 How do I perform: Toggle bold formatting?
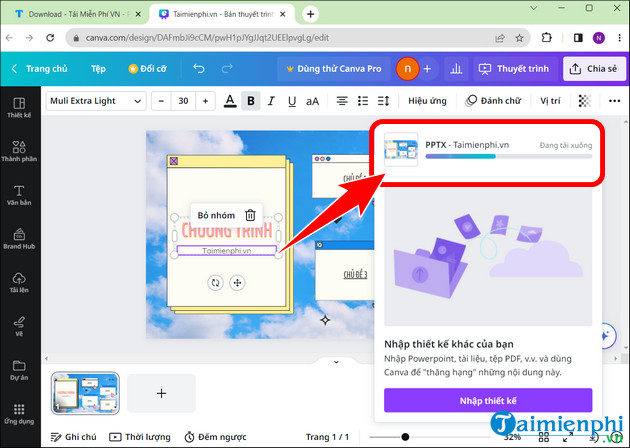(251, 101)
